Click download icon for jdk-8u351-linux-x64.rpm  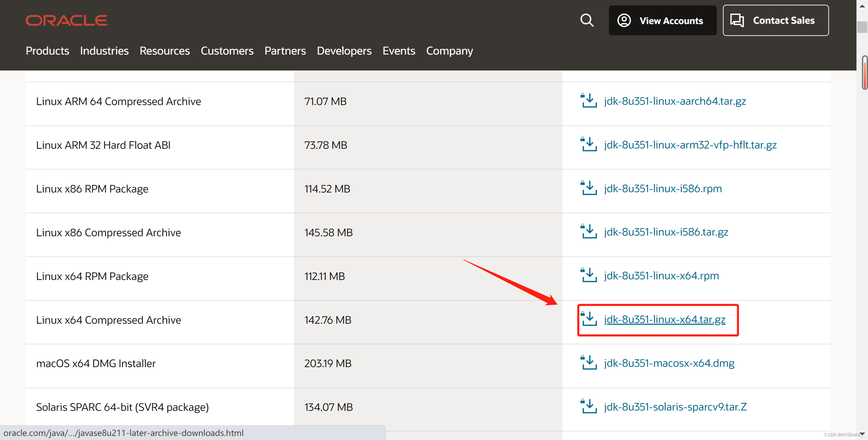coord(589,275)
